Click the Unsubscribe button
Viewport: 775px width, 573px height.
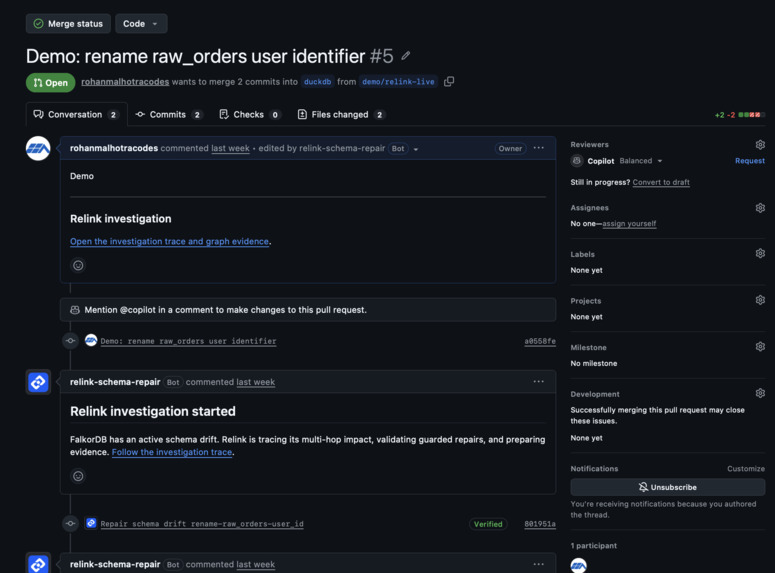[668, 487]
